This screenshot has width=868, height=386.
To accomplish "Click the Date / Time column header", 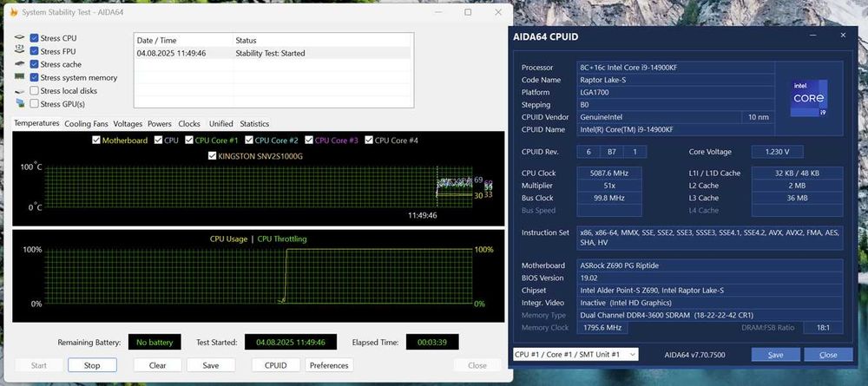I will click(184, 41).
